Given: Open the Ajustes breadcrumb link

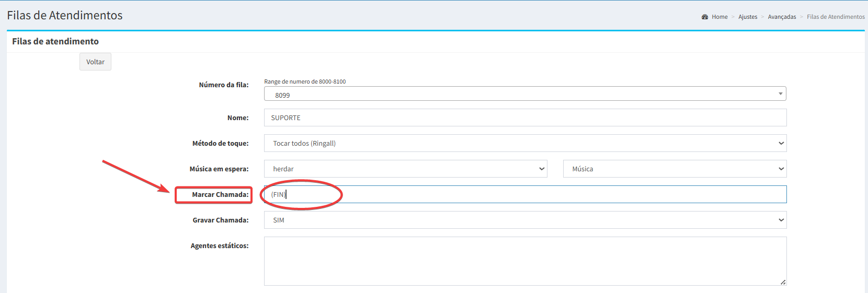Looking at the screenshot, I should click(x=748, y=17).
